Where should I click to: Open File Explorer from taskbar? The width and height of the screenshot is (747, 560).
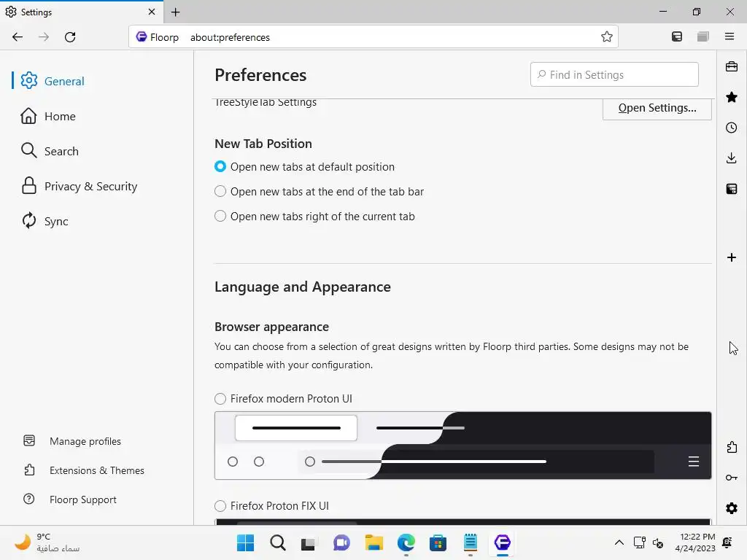374,542
